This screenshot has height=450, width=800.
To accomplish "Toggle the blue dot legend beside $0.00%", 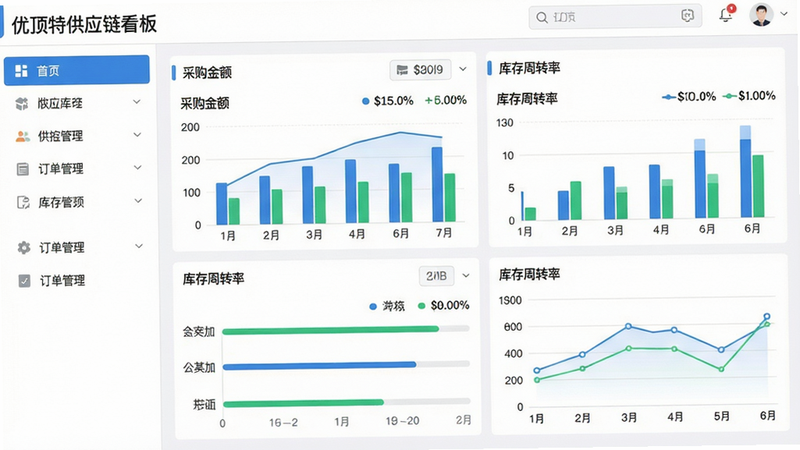I will pos(387,306).
